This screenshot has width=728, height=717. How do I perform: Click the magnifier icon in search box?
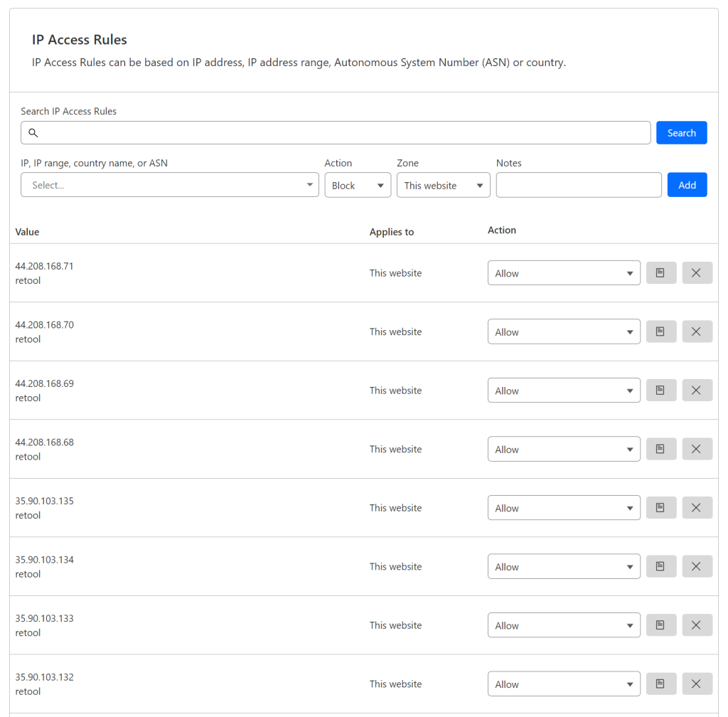[33, 133]
